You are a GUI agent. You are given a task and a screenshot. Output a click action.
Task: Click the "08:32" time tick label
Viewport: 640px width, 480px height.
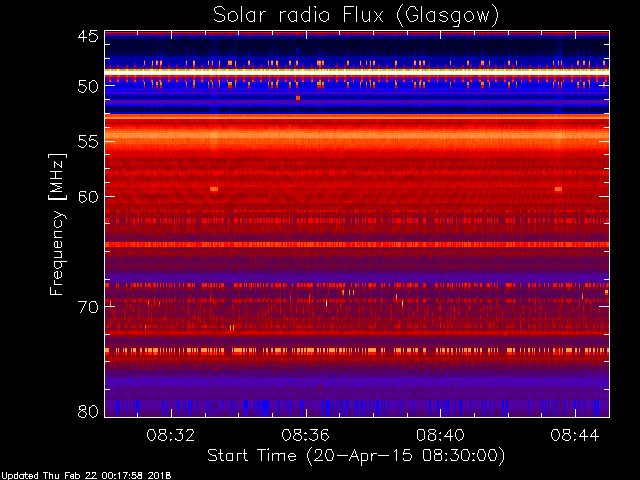tap(171, 435)
